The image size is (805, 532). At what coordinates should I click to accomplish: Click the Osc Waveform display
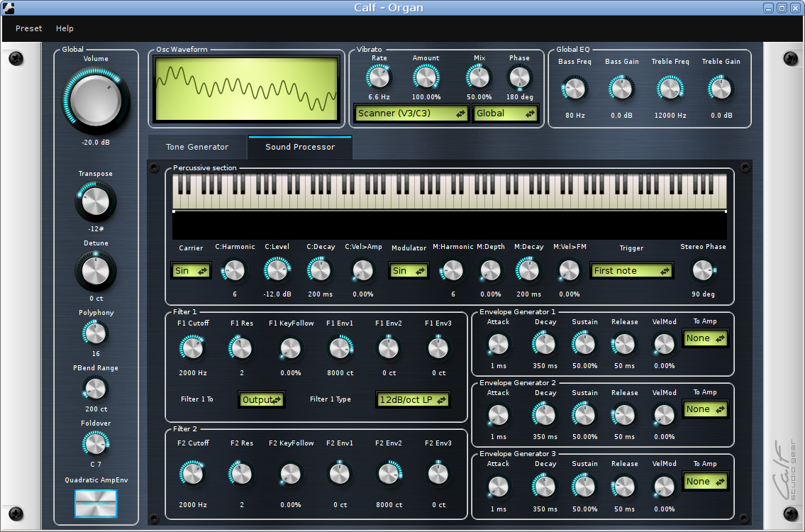click(x=246, y=89)
